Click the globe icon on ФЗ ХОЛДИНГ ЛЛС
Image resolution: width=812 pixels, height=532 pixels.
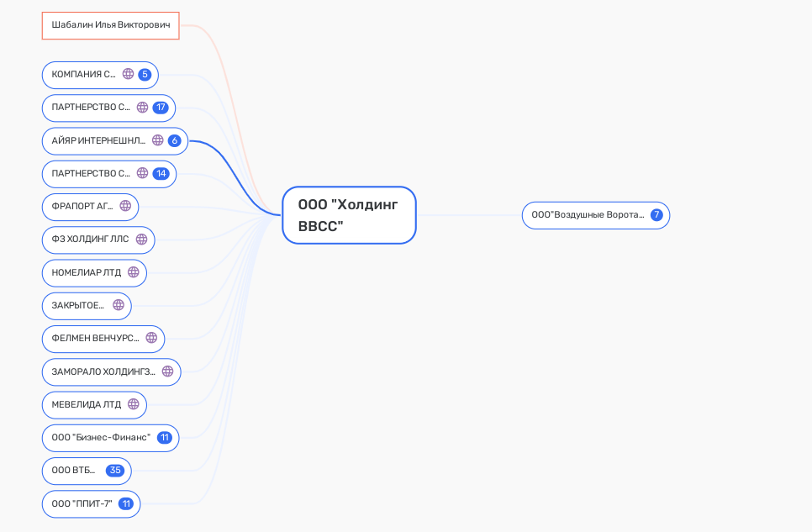click(141, 240)
